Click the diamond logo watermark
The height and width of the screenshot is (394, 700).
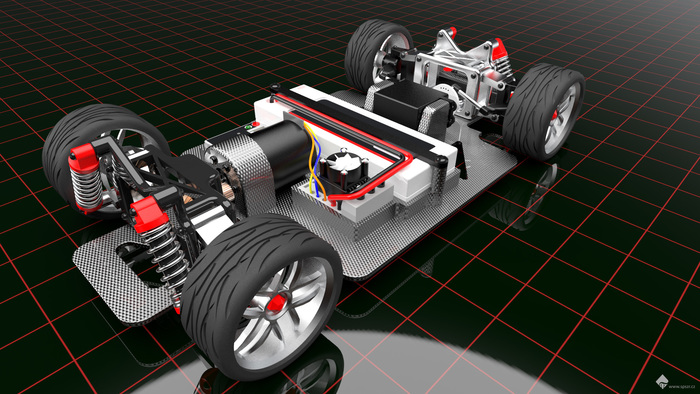coord(662,382)
